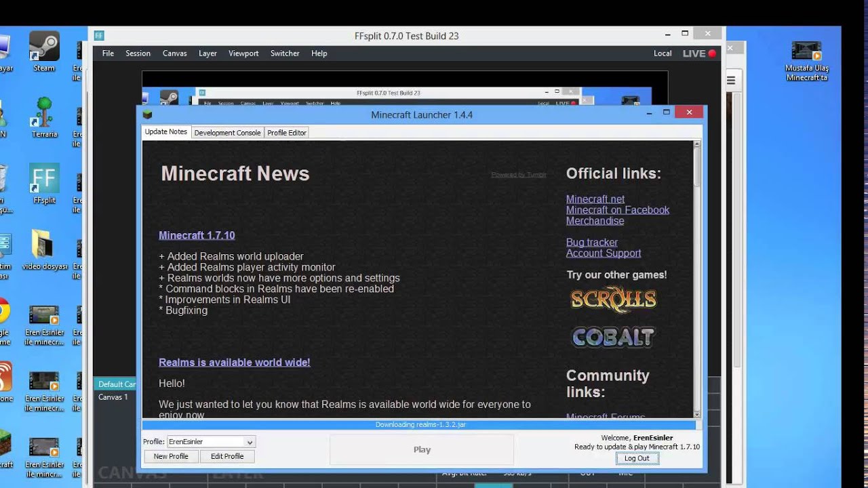The width and height of the screenshot is (868, 488).
Task: Open the Help menu in FFsplit
Action: point(319,54)
